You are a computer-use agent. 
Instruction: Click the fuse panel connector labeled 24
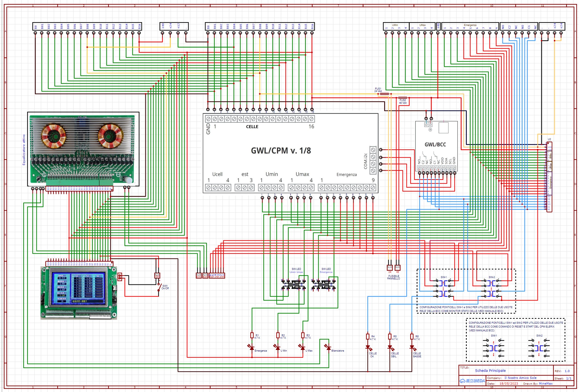[390, 268]
